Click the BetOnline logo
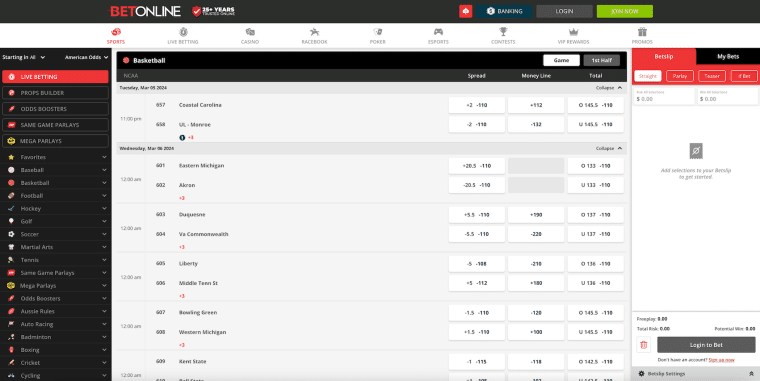 pyautogui.click(x=145, y=11)
